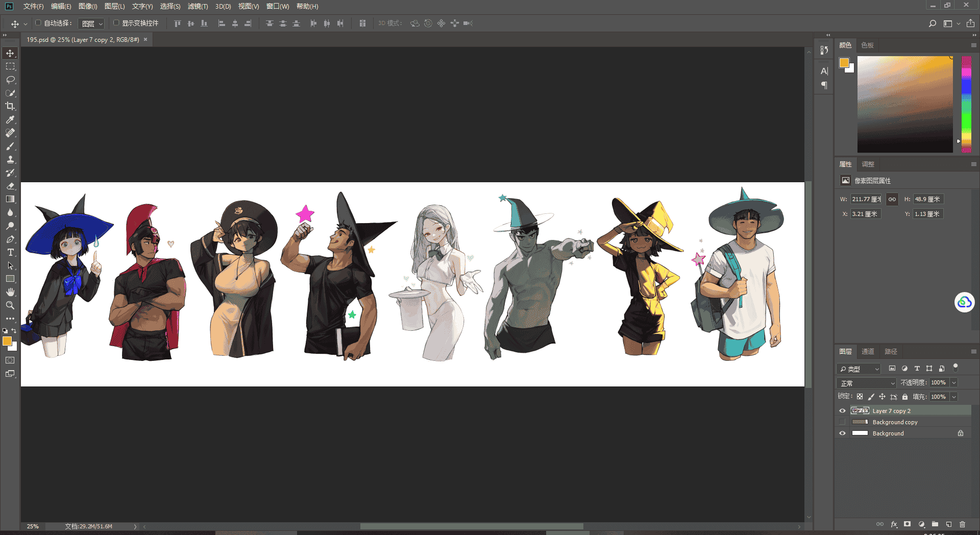Screen dimensions: 980x535
Task: Switch to the 调整 tab
Action: pos(868,164)
